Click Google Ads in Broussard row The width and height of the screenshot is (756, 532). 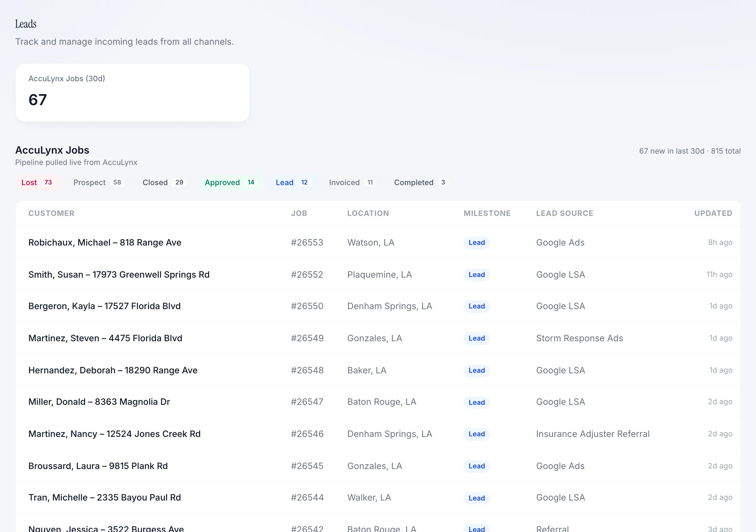[x=560, y=466]
